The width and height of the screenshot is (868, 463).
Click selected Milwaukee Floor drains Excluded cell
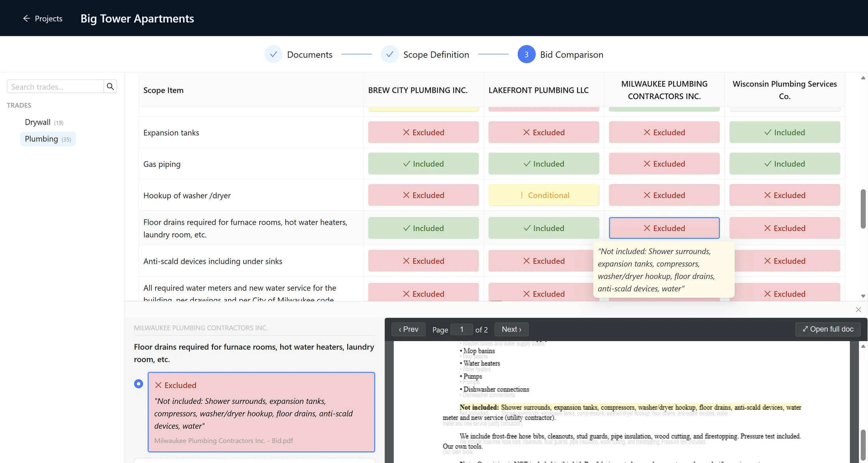(x=664, y=228)
